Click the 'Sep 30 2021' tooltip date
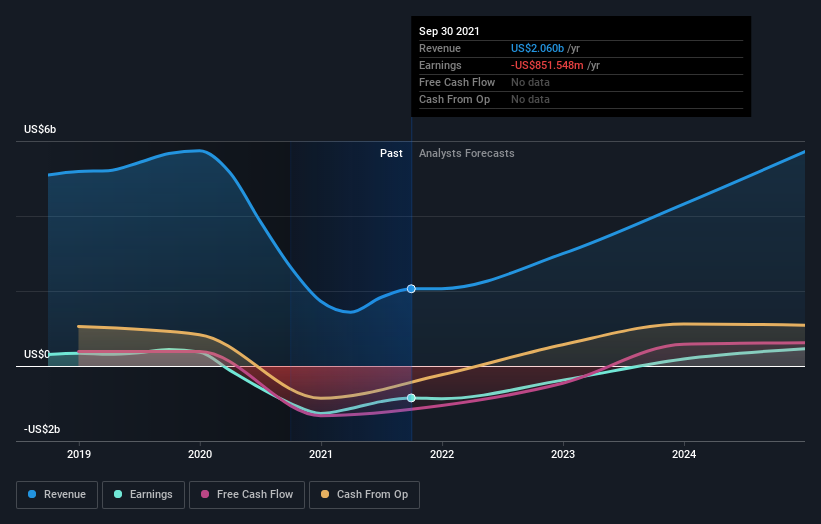 [x=449, y=31]
